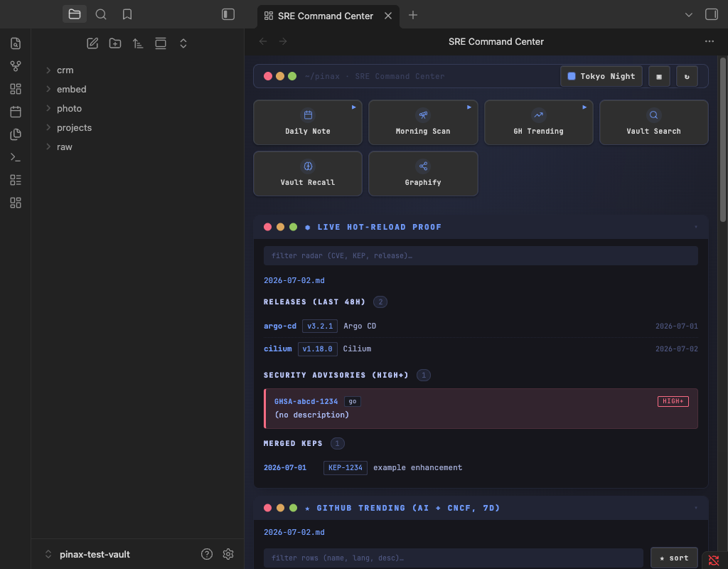
Task: Click the square stop button beside Tokyo Night
Action: pos(659,76)
